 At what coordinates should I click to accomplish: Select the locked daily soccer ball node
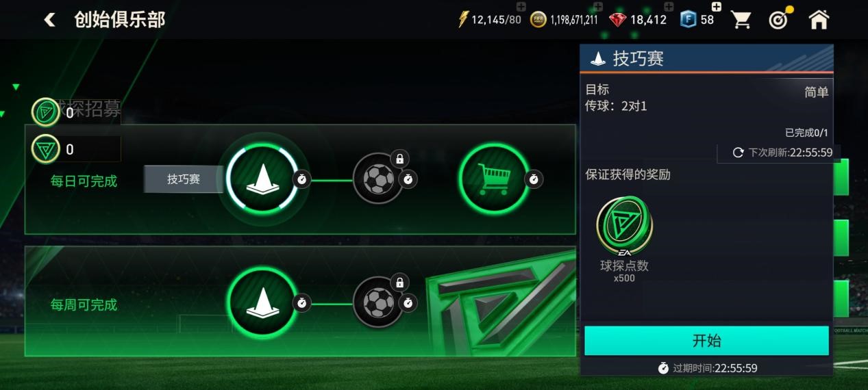(378, 179)
